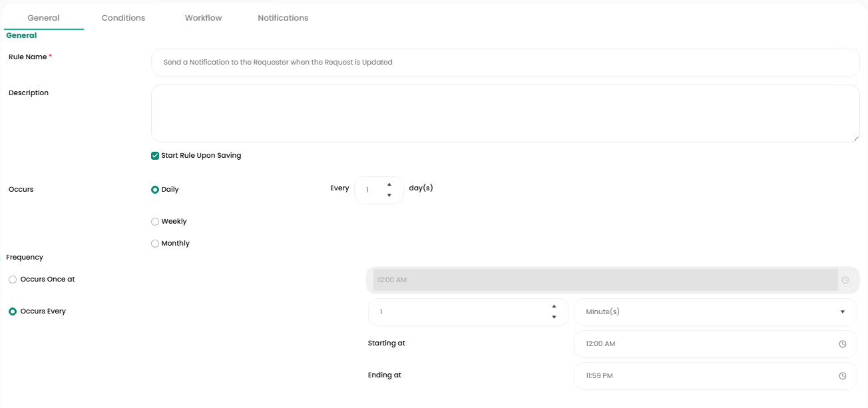This screenshot has height=408, width=868.
Task: Increase the Every day(s) value with the up arrow
Action: click(x=389, y=184)
